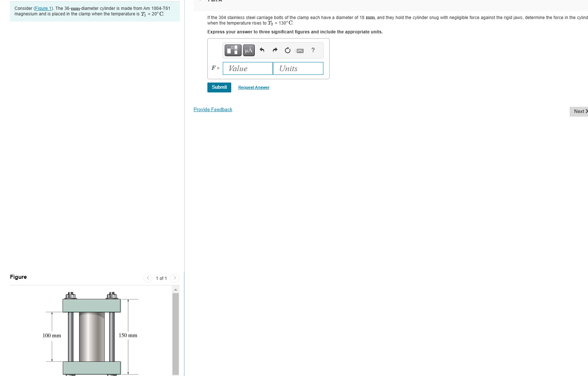Click the figure panel scrollbar
Viewport: 588px width, 376px height.
(x=175, y=330)
